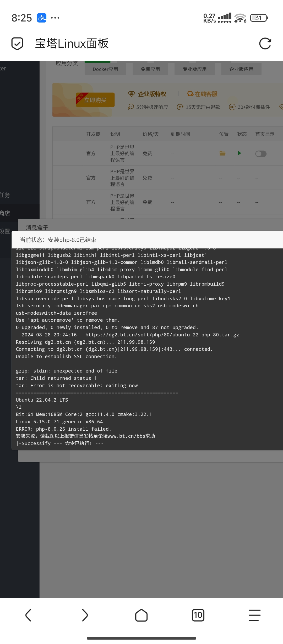Click the 'Unable to establish SSL connection' line

click(66, 356)
